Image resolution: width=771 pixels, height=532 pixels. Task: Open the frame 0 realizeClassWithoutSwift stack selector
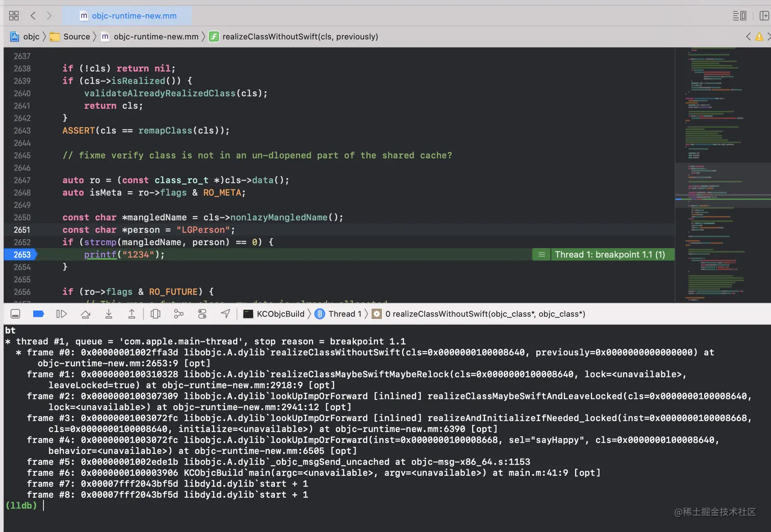click(485, 314)
